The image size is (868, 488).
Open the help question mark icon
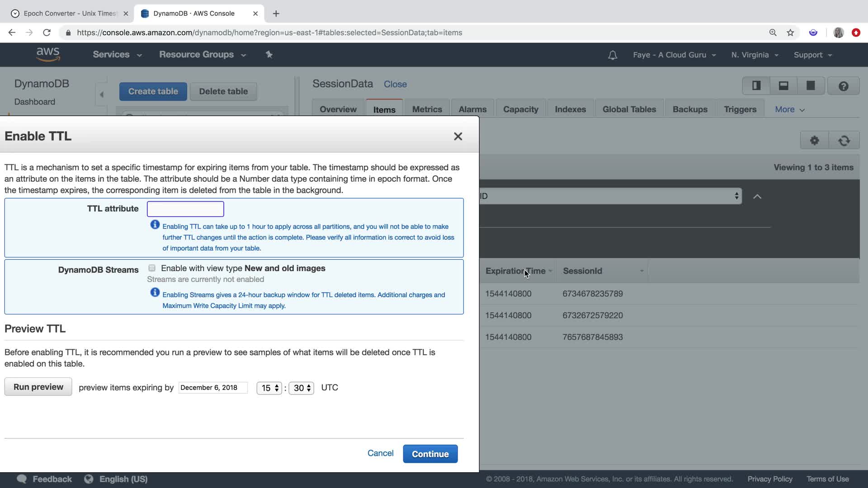[x=843, y=86]
